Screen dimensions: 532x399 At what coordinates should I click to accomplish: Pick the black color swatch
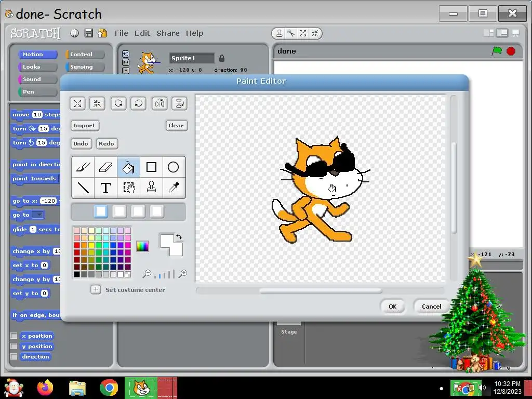click(x=77, y=274)
